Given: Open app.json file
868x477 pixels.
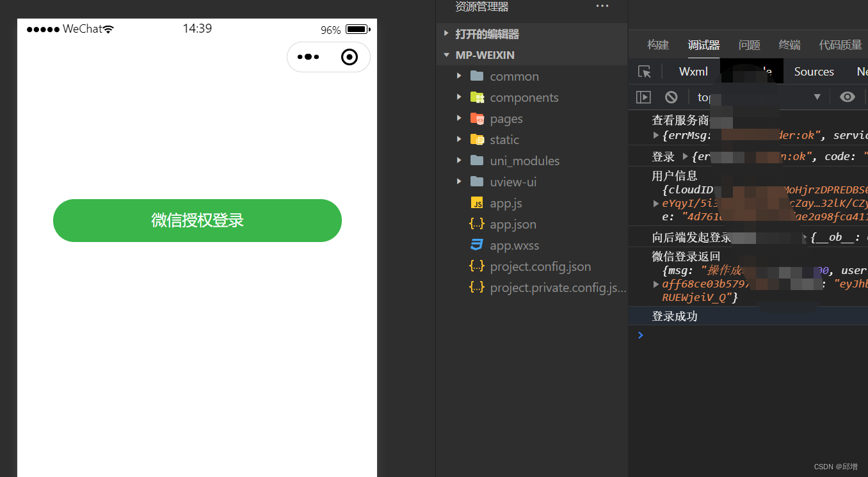Looking at the screenshot, I should click(x=513, y=225).
